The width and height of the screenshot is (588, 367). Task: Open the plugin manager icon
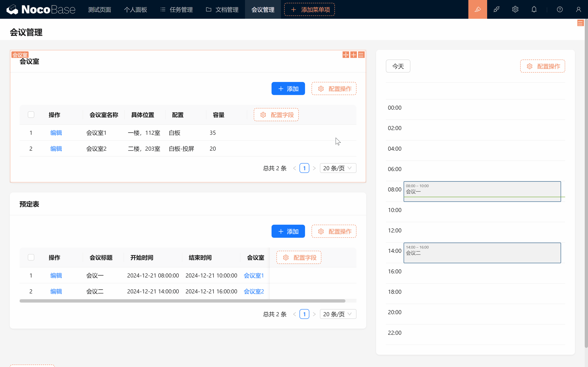[x=496, y=9]
